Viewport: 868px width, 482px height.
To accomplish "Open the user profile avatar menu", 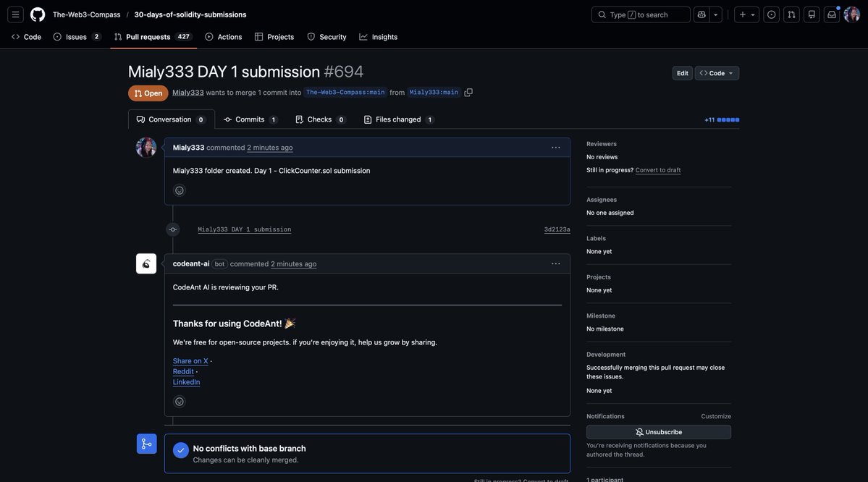I will (x=851, y=14).
